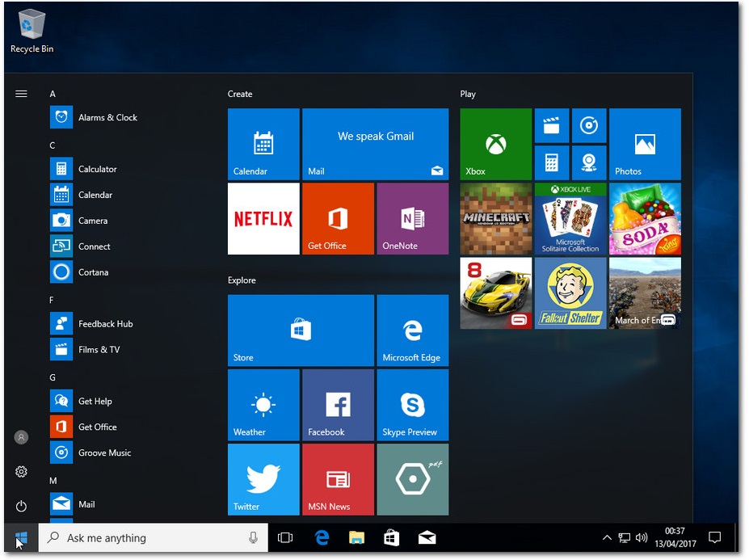Click the letter F section header
749x560 pixels.
click(52, 300)
